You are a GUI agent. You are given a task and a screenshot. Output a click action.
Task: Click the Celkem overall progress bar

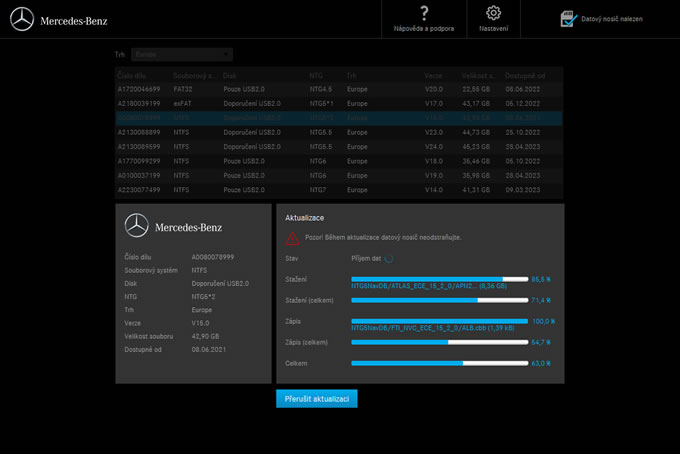439,363
